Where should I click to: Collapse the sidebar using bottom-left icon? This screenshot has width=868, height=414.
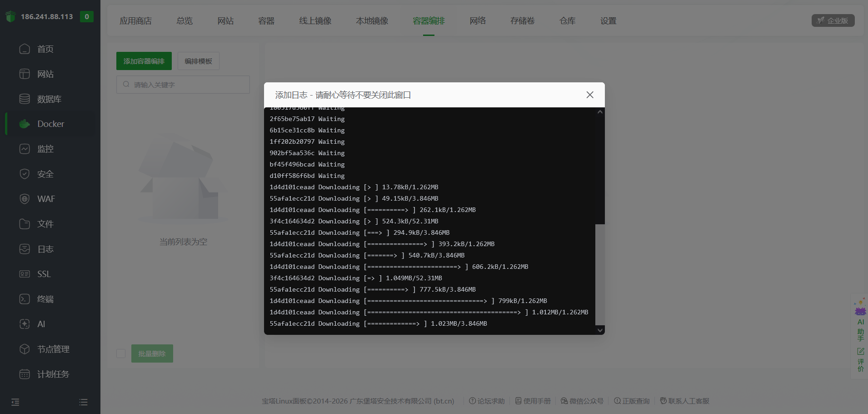pyautogui.click(x=15, y=402)
